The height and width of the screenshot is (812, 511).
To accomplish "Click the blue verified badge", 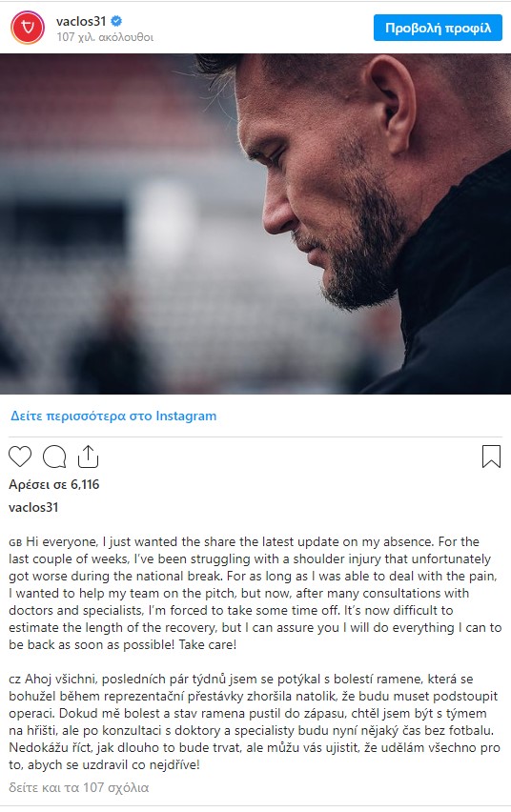I will pyautogui.click(x=116, y=21).
